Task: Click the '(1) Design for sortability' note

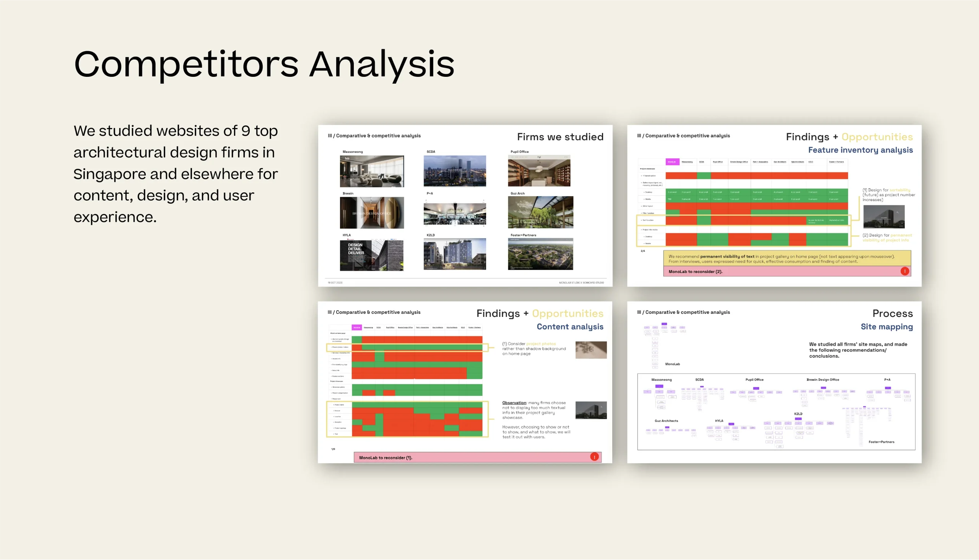Action: coord(888,195)
